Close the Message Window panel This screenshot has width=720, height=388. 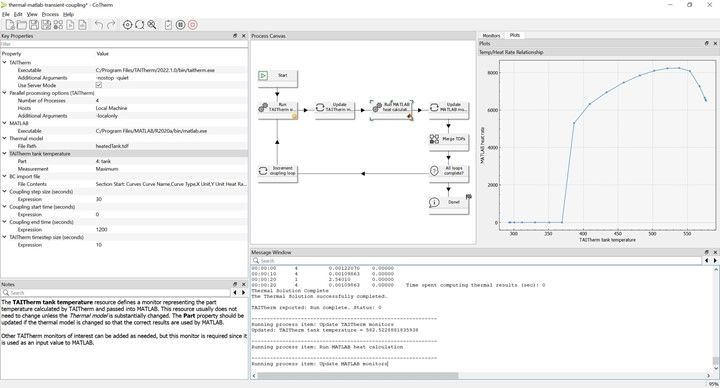click(x=715, y=253)
